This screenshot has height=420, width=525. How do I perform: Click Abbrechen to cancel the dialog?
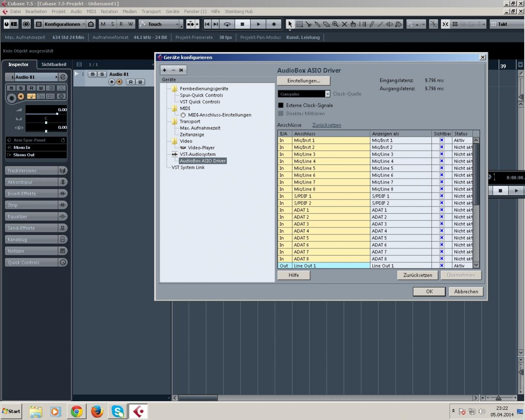coord(466,291)
